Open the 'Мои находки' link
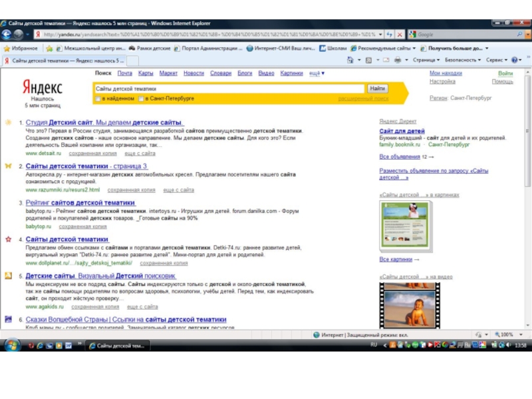Image resolution: width=532 pixels, height=399 pixels. coord(446,73)
